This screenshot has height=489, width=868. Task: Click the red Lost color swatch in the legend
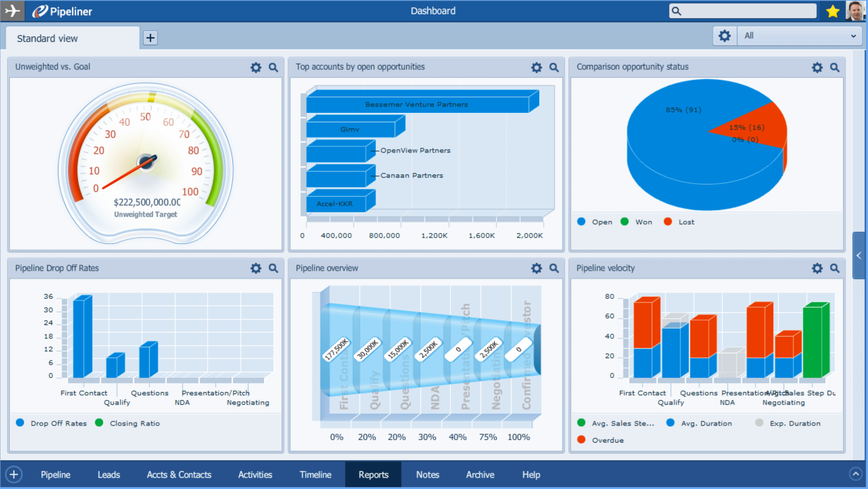click(667, 222)
